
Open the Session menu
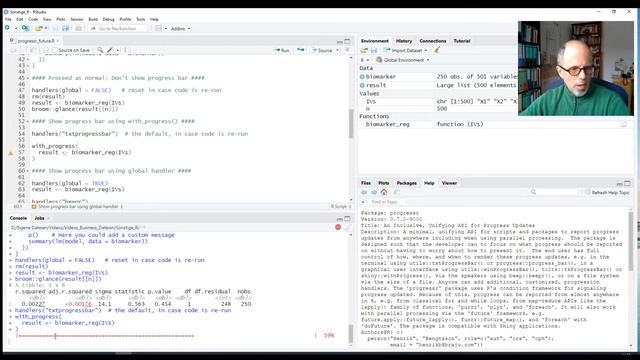click(77, 19)
